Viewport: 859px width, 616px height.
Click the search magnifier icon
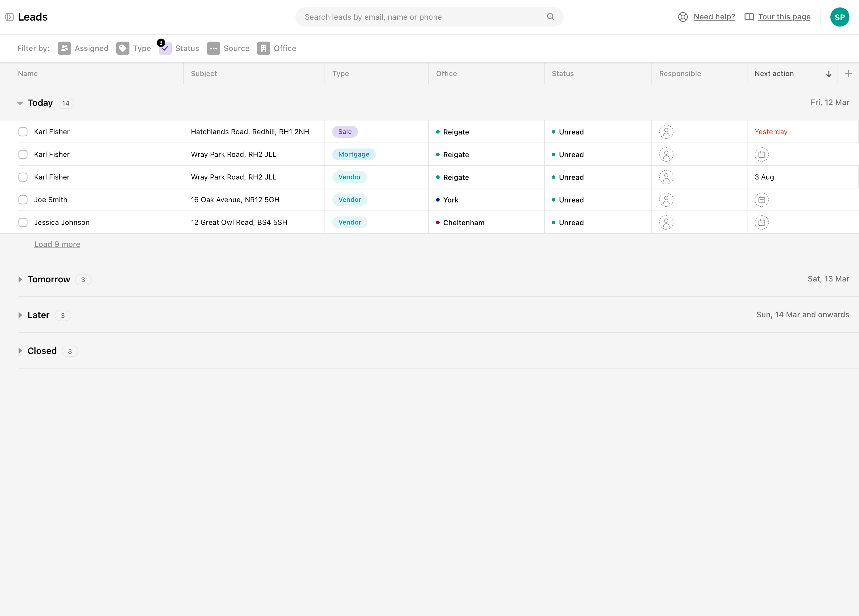(x=550, y=17)
